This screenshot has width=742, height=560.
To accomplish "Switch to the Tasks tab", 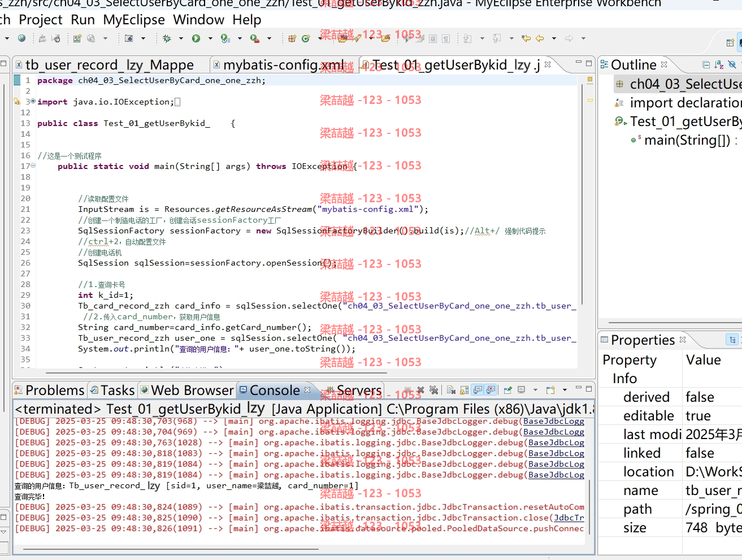I will 112,390.
